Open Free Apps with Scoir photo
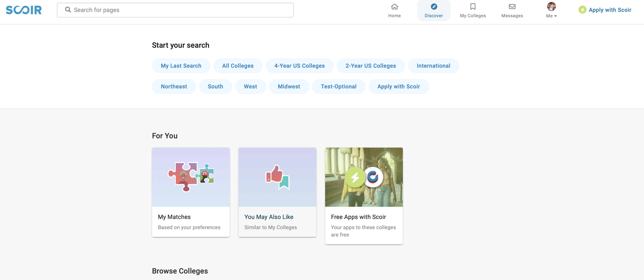The height and width of the screenshot is (280, 644). pyautogui.click(x=364, y=177)
